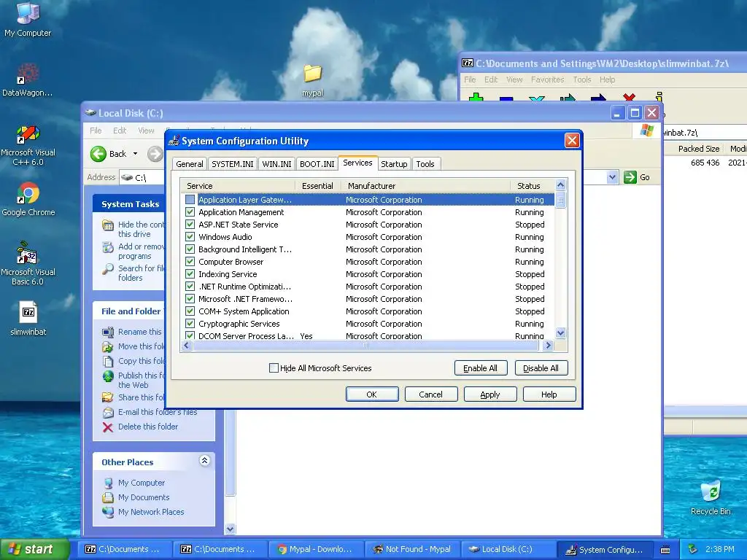Click the Start button

34,549
